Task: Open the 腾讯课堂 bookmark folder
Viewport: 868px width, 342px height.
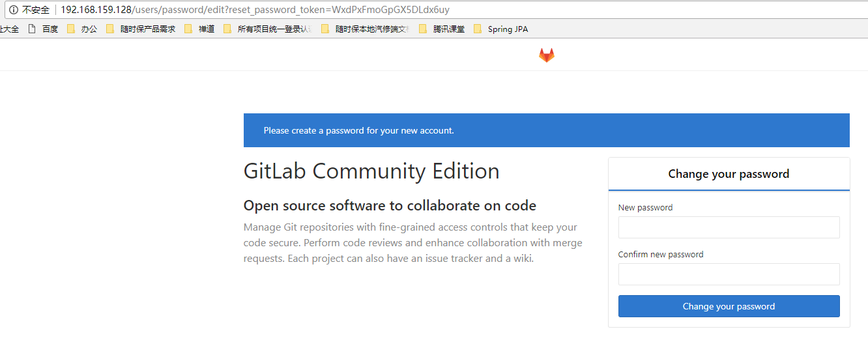Action: coord(442,29)
